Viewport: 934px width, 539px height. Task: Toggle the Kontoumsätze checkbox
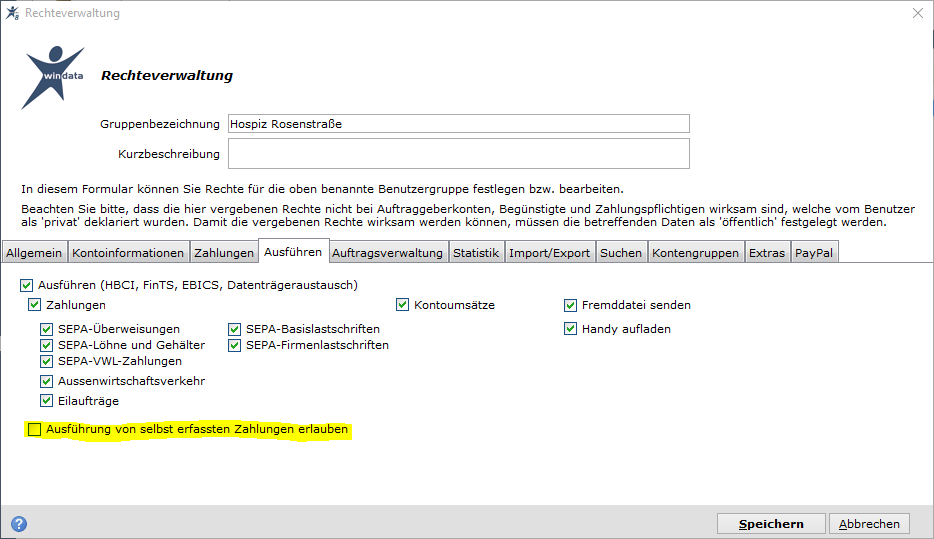coord(403,305)
